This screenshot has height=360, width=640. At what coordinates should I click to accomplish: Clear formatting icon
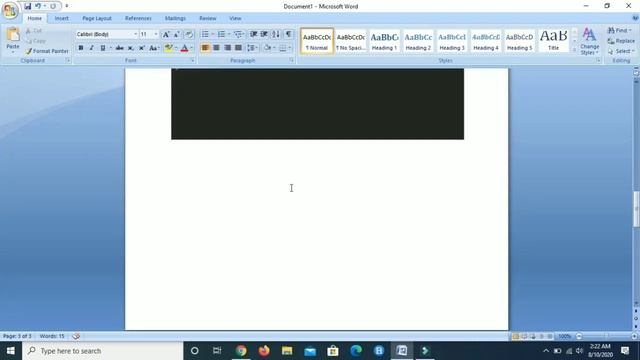[189, 34]
